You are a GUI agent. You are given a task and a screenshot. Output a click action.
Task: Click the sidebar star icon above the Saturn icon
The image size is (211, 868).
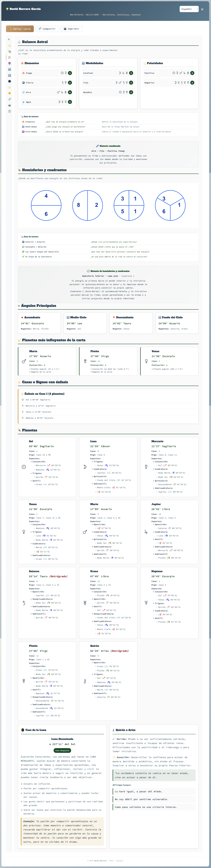coord(9,46)
